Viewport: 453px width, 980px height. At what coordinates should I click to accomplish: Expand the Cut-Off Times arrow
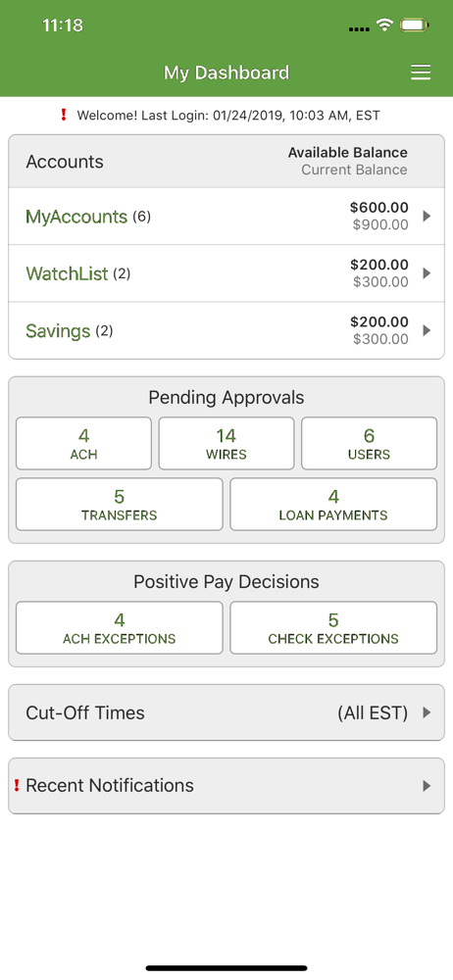click(x=427, y=712)
